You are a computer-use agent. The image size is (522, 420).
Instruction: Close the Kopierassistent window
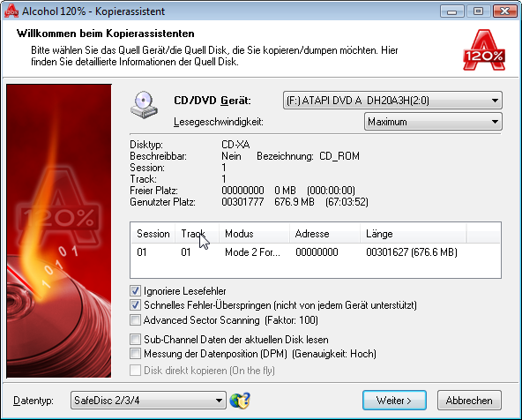point(504,11)
